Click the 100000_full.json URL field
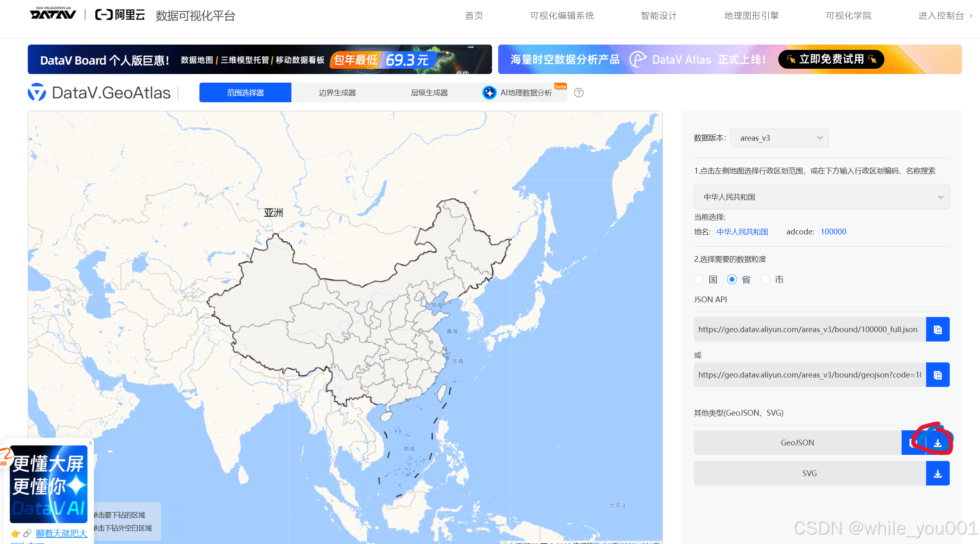Image resolution: width=980 pixels, height=544 pixels. click(x=809, y=329)
